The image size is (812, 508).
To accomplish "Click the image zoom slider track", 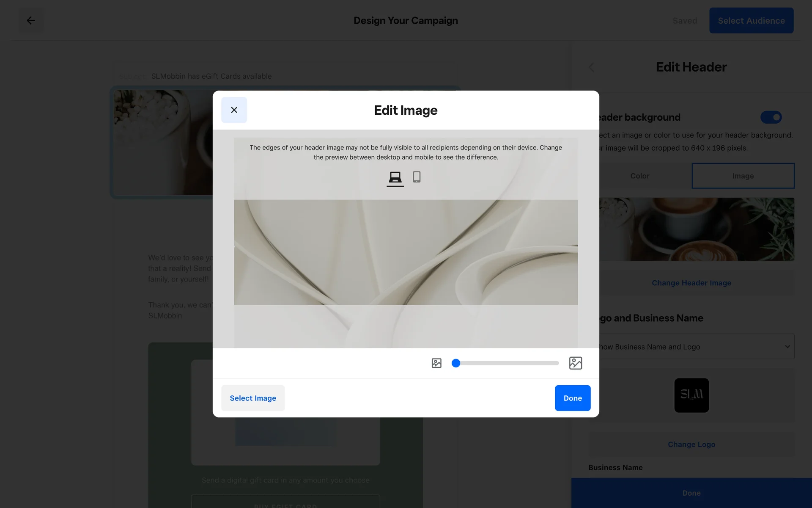I will (x=507, y=363).
